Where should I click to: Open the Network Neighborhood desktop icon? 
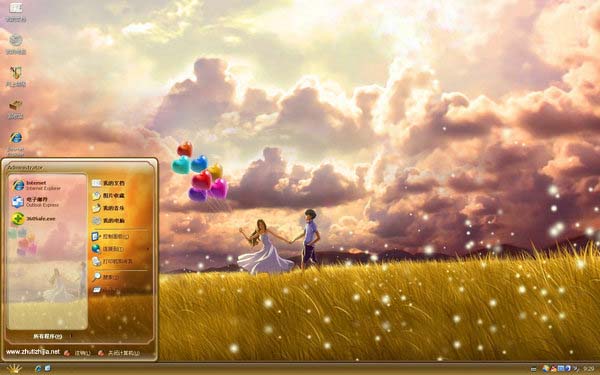[16, 77]
